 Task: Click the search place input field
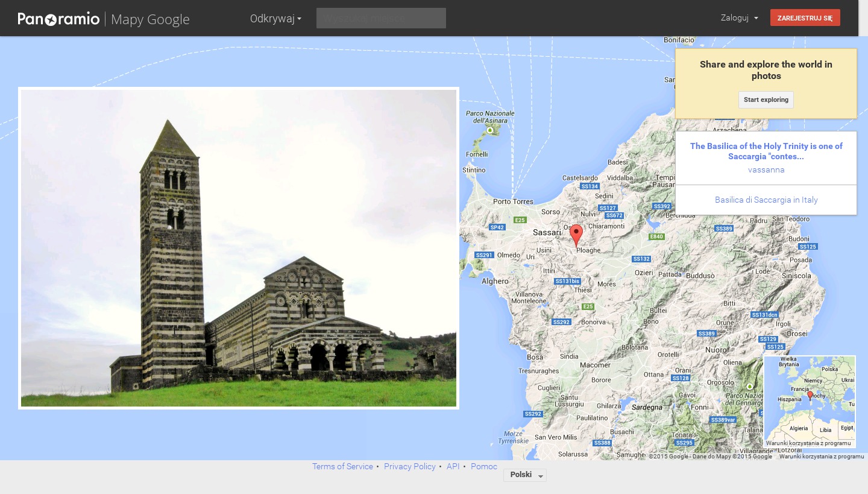tap(381, 18)
